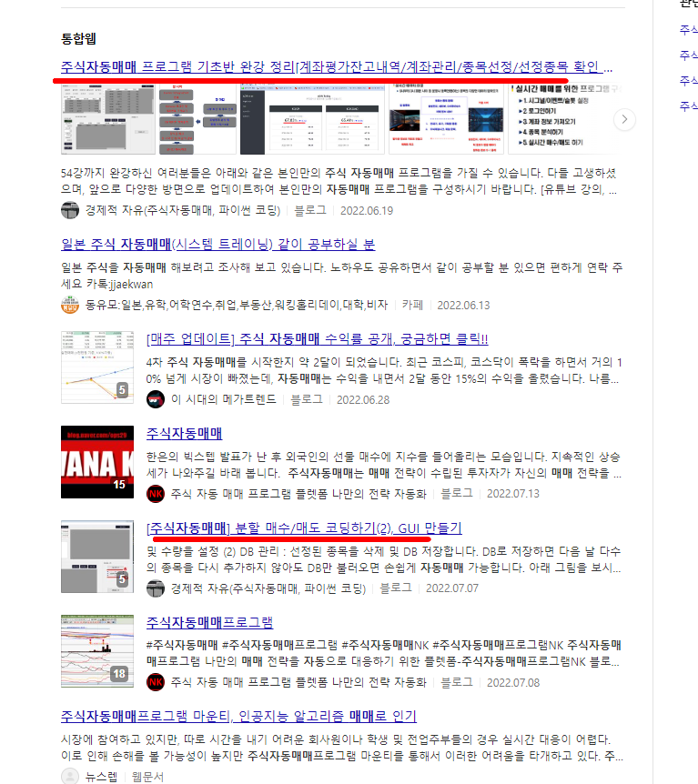Image resolution: width=698 pixels, height=784 pixels.
Task: Click NK profile icon dated 2022.07.13
Action: click(x=156, y=494)
